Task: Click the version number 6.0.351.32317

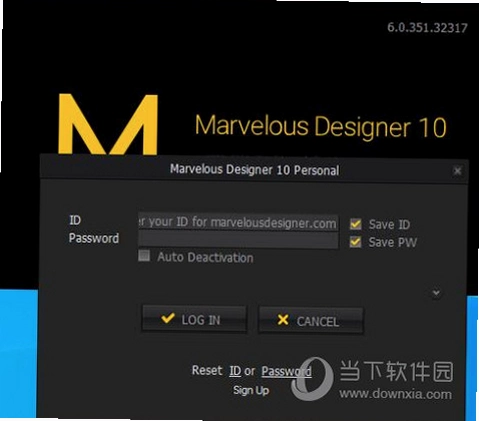Action: (x=427, y=27)
